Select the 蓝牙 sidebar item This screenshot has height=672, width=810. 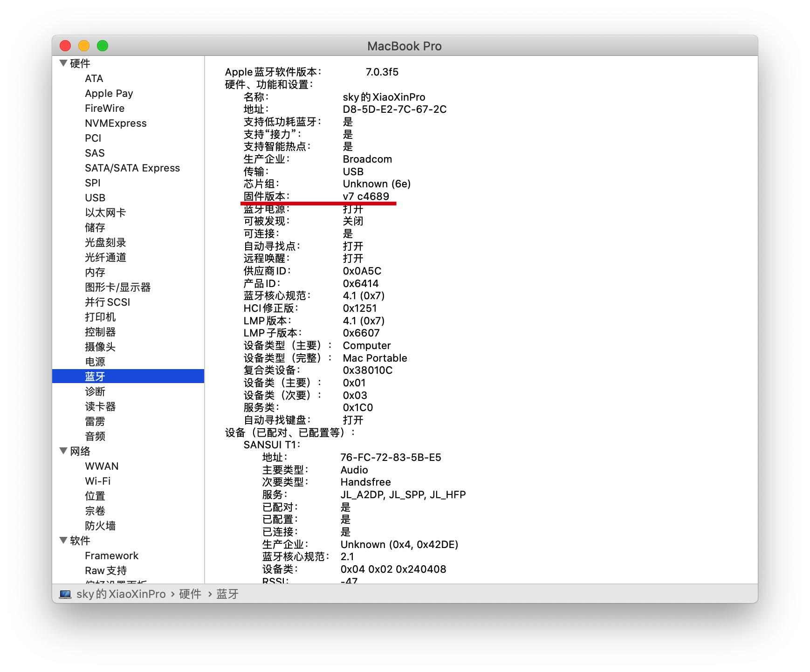pyautogui.click(x=95, y=376)
